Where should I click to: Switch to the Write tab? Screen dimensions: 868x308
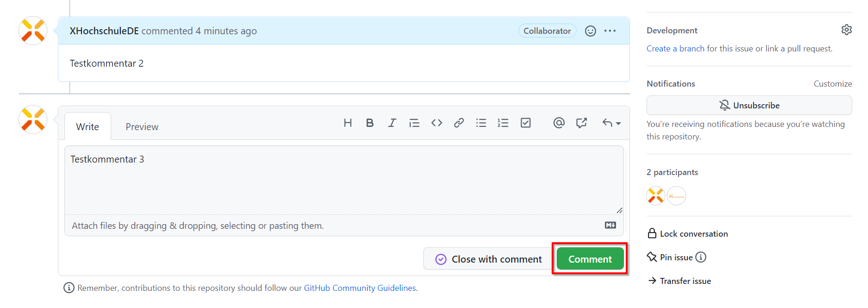coord(88,126)
